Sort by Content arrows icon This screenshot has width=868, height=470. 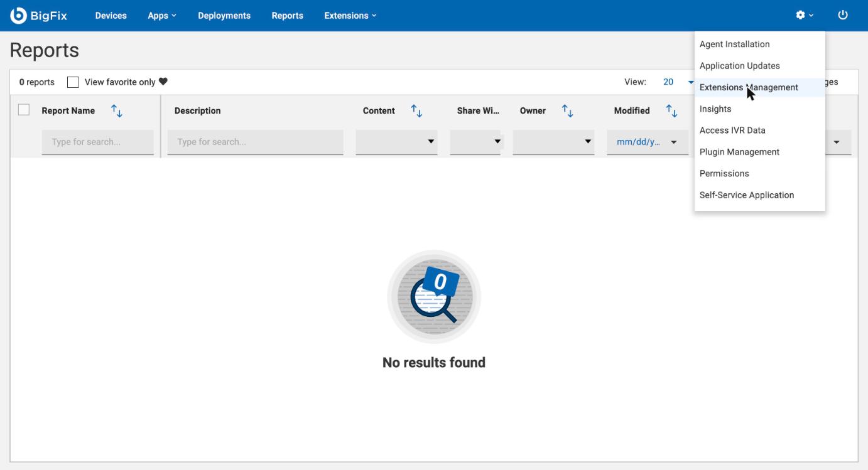click(x=416, y=111)
